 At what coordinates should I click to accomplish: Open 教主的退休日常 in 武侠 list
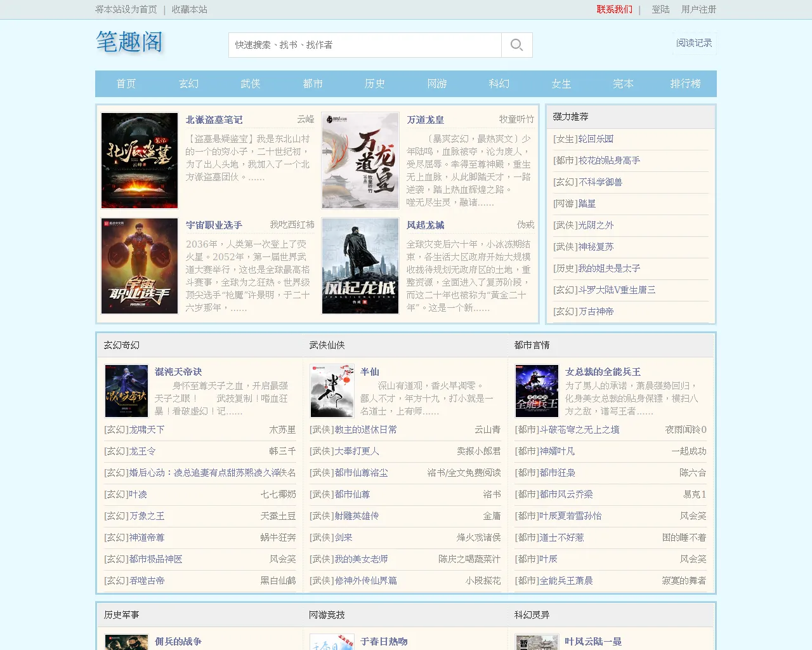pos(365,430)
